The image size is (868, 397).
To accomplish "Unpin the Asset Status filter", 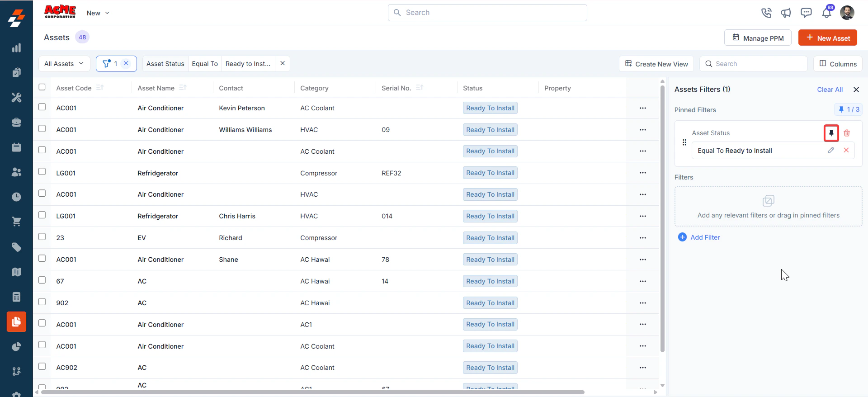I will point(831,133).
